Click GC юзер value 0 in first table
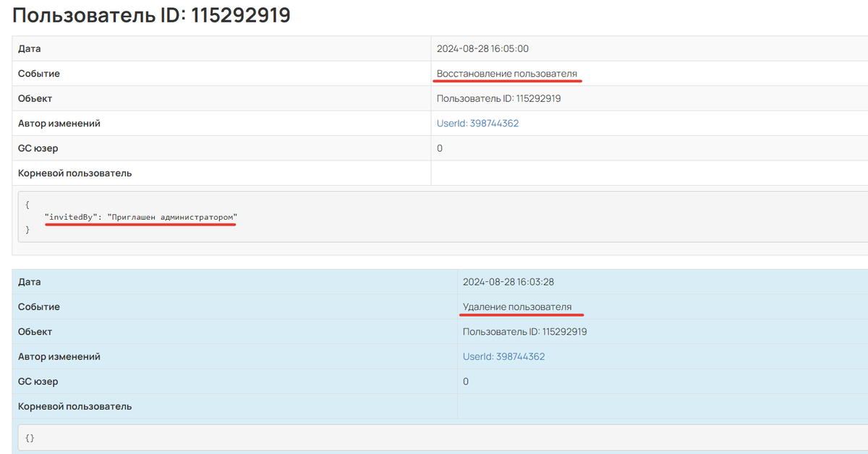 coord(440,148)
